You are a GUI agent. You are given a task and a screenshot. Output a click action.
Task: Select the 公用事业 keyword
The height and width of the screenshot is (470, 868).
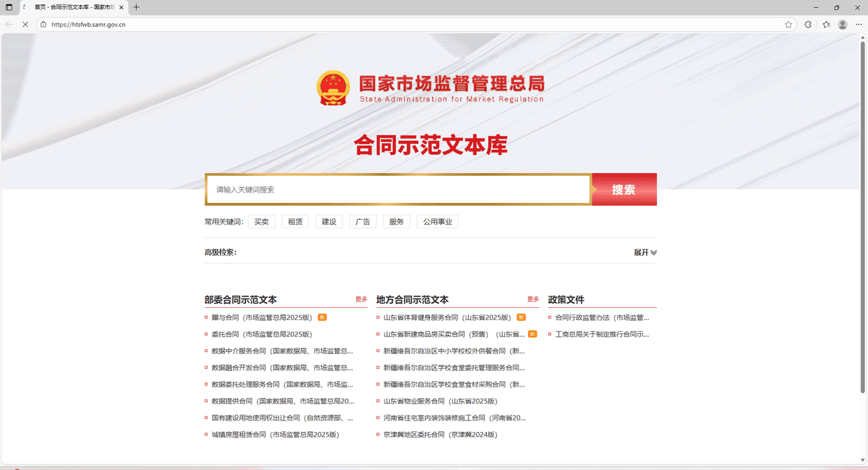[438, 222]
